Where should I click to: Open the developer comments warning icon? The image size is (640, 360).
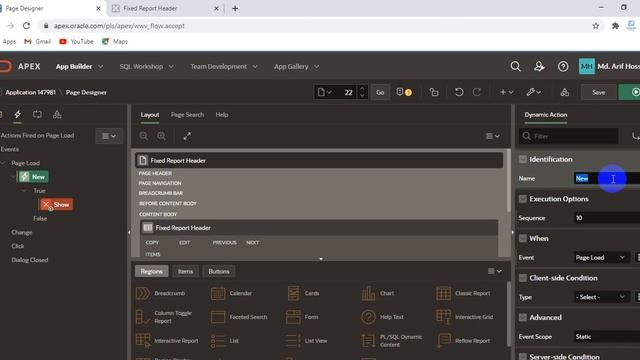404,92
